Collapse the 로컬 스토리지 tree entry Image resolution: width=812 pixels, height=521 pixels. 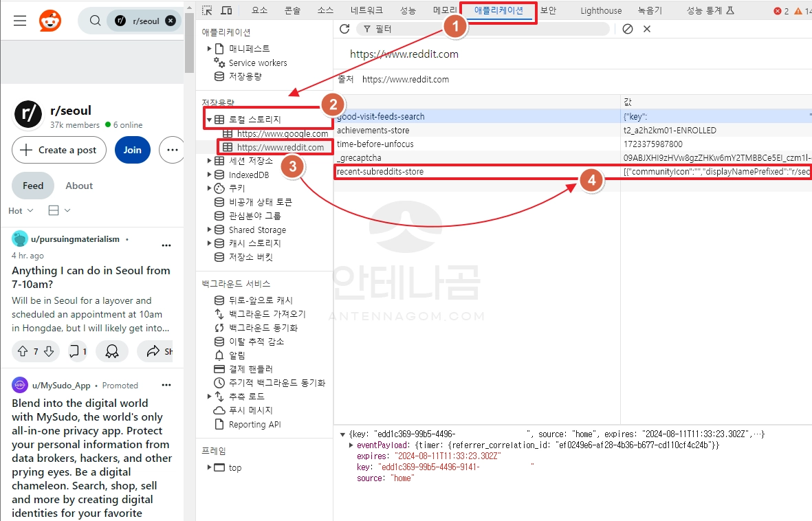[x=210, y=118]
